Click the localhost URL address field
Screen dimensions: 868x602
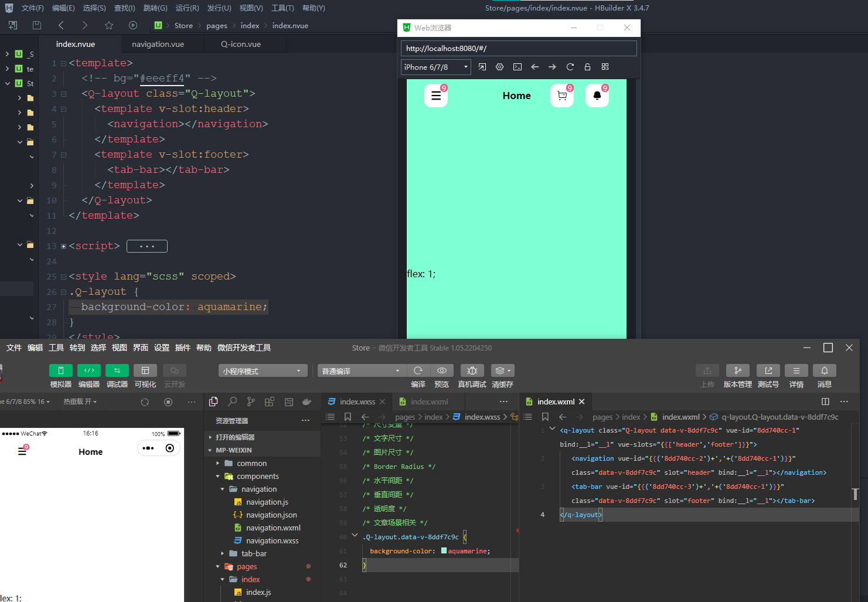(518, 49)
